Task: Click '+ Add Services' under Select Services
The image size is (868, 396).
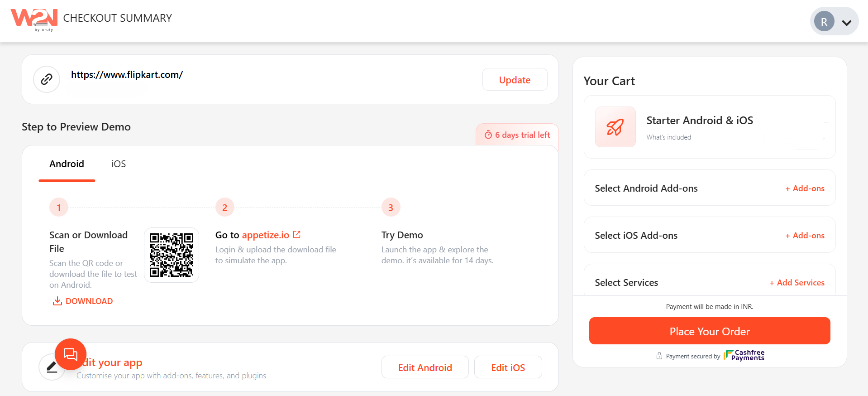Action: (x=796, y=282)
